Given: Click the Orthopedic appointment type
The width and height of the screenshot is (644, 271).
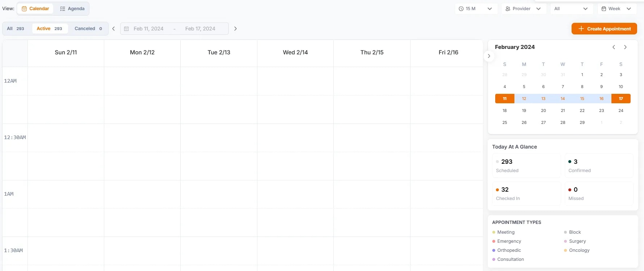Looking at the screenshot, I should [x=507, y=250].
